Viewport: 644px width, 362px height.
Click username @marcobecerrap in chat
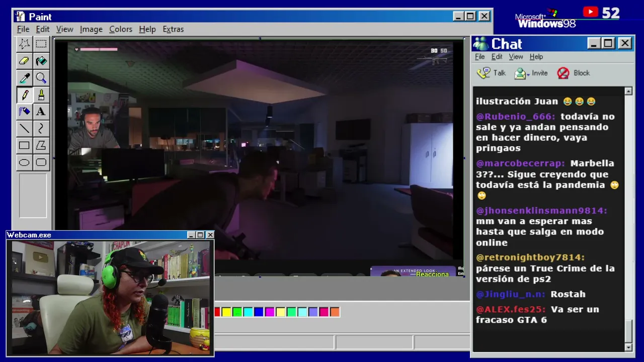point(520,163)
